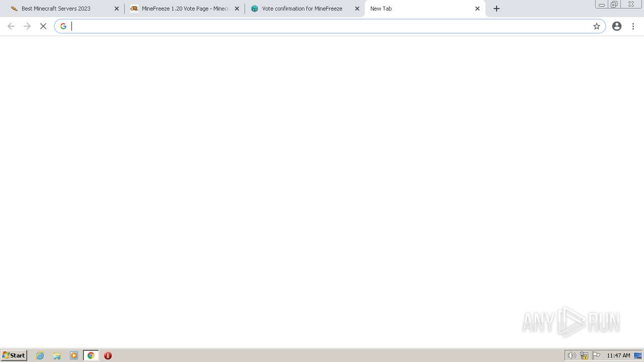Open Windows Explorer folder from taskbar
This screenshot has height=362, width=644.
57,355
